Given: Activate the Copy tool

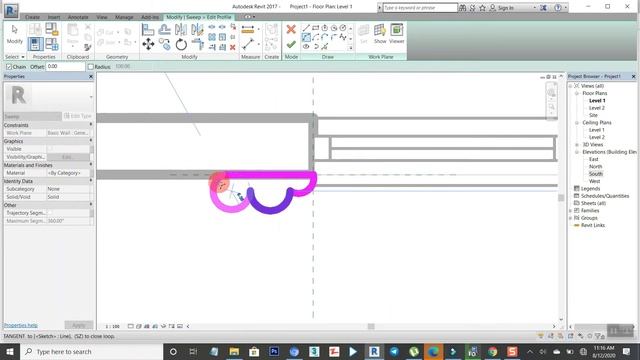Looking at the screenshot, I should tap(164, 44).
